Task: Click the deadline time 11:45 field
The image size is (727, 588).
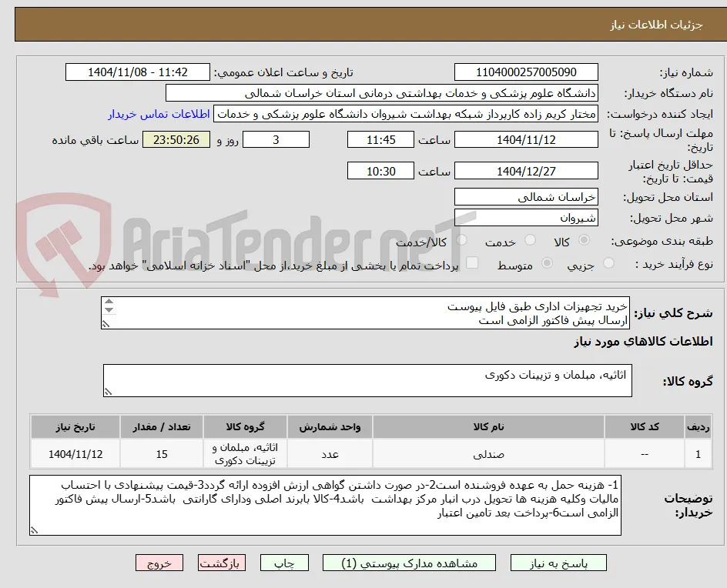Action: 380,139
